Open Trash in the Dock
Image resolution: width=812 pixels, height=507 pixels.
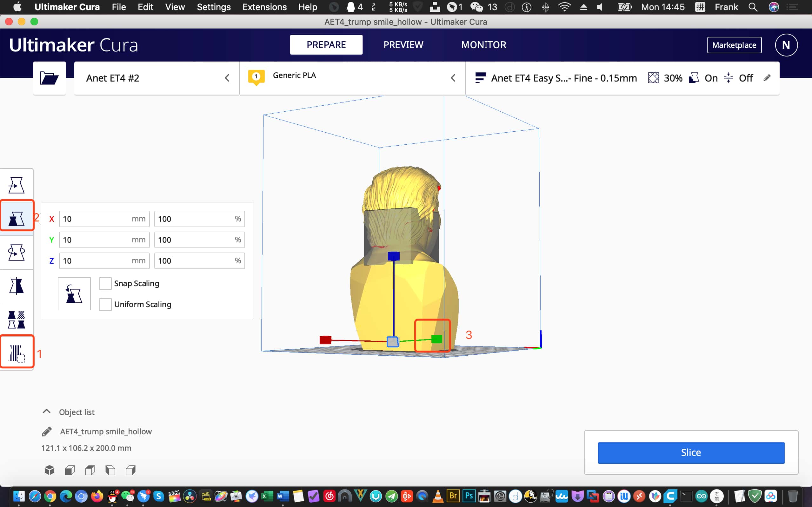coord(793,496)
